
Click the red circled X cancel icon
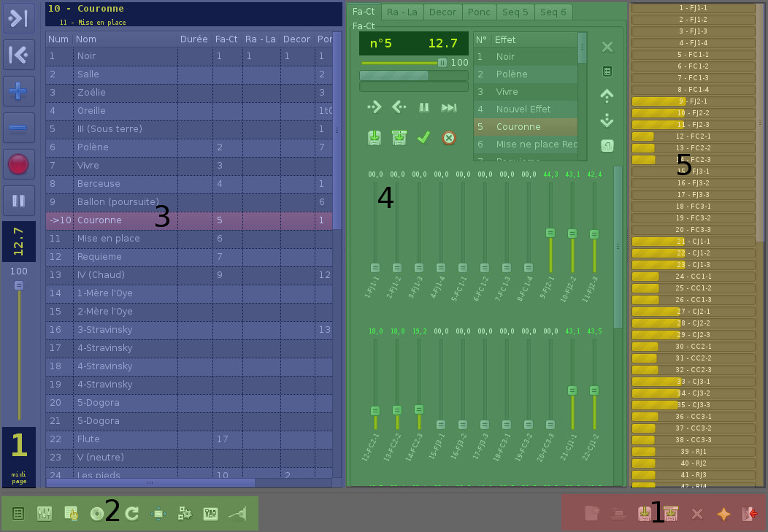(449, 137)
